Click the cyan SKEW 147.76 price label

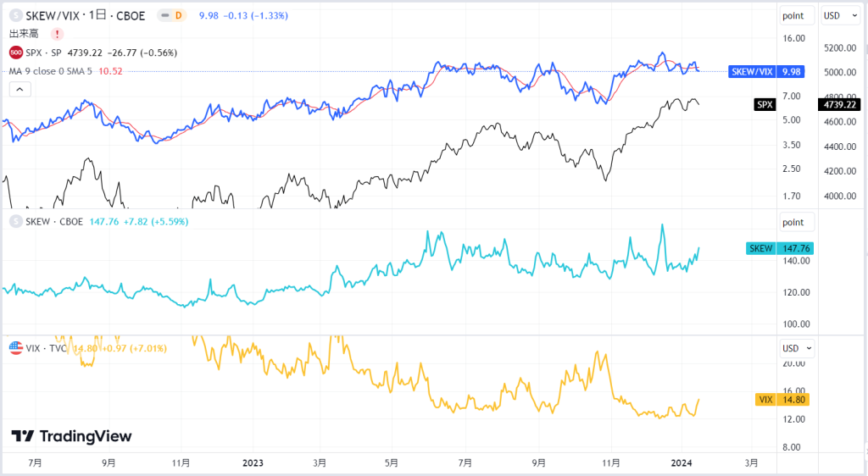[x=780, y=249]
